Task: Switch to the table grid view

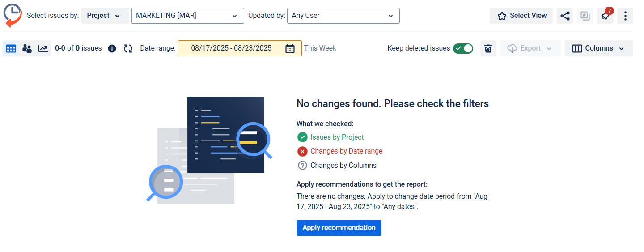Action: [11, 49]
